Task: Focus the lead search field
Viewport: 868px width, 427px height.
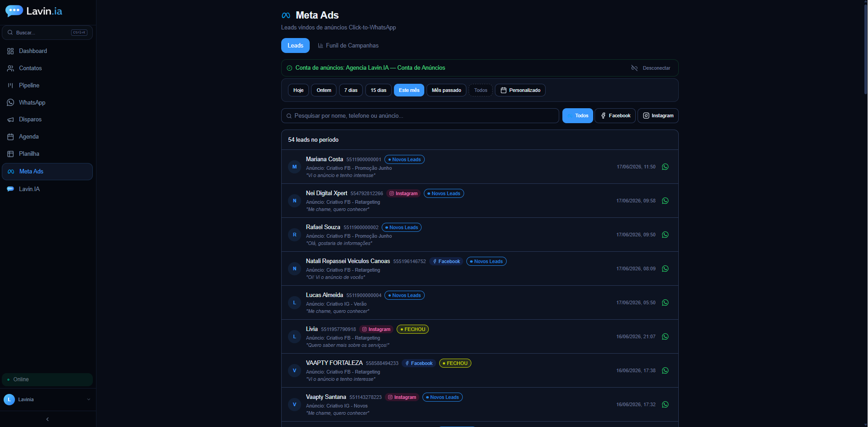Action: pyautogui.click(x=420, y=115)
